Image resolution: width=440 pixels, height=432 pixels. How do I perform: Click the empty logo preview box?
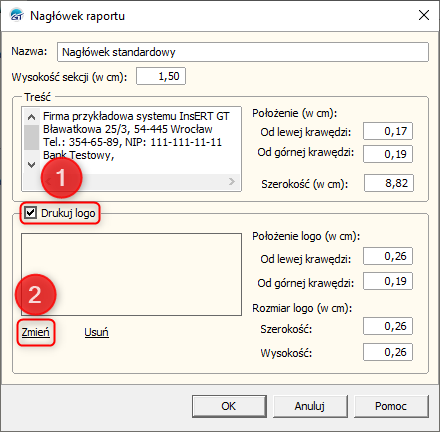point(131,274)
